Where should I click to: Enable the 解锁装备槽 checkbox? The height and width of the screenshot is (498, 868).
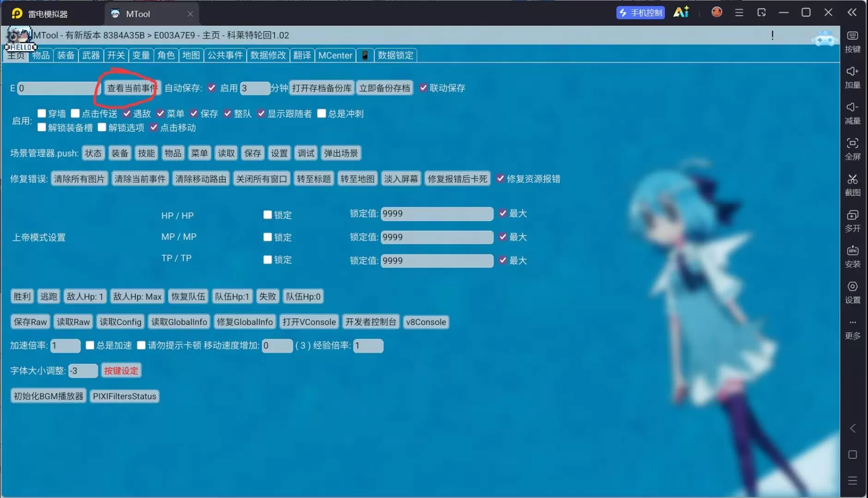coord(42,127)
